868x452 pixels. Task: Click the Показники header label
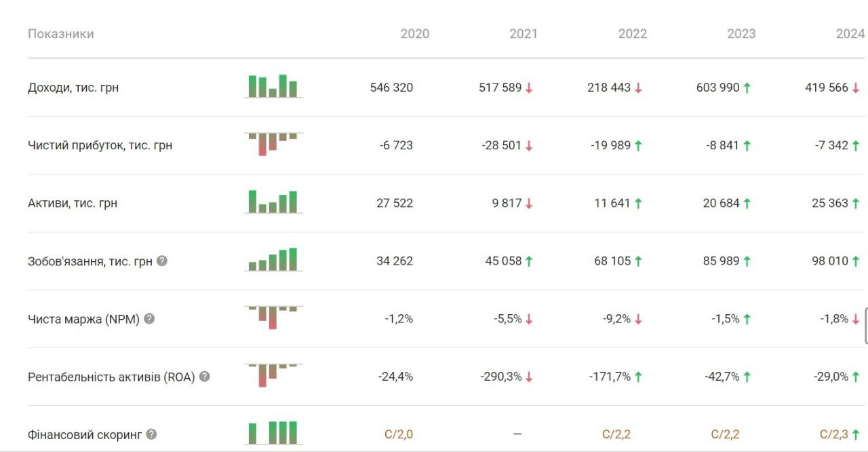pyautogui.click(x=61, y=34)
